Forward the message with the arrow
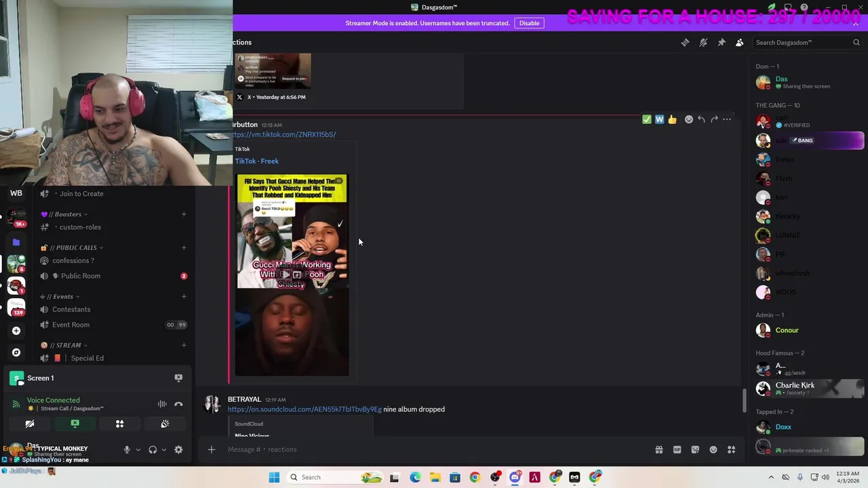 [x=714, y=119]
